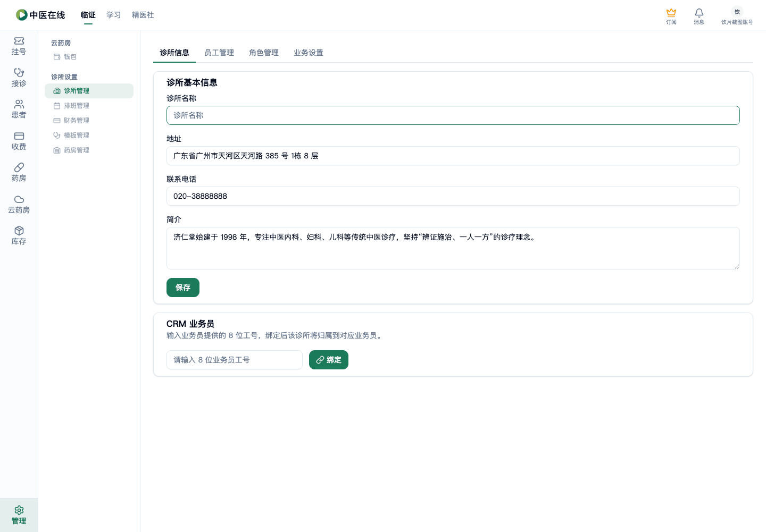Open the 角色管理 tab

[x=264, y=53]
